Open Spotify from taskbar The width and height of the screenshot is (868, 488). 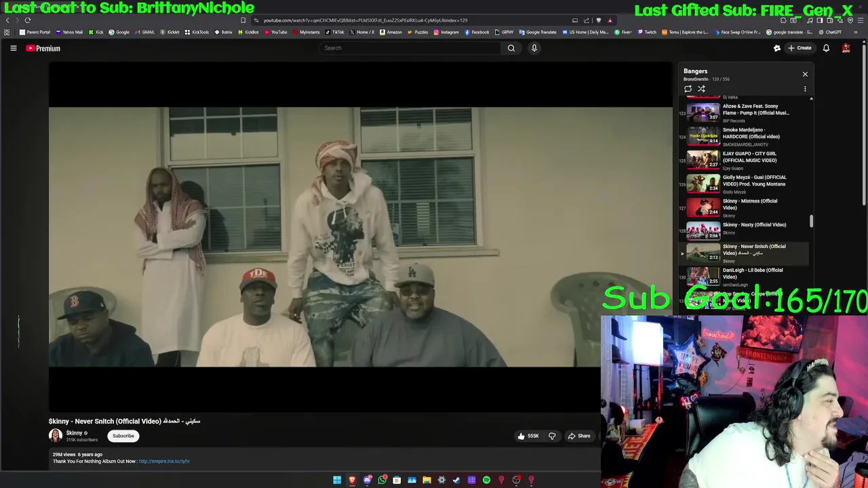tap(486, 480)
